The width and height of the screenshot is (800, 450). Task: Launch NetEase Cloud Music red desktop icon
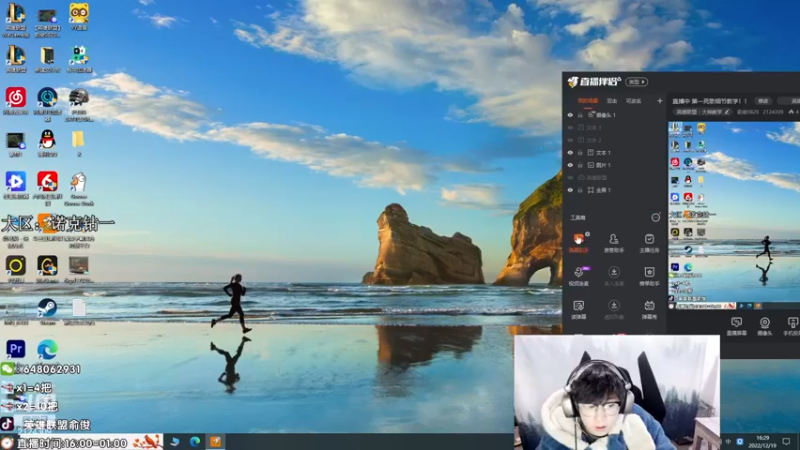pyautogui.click(x=16, y=101)
